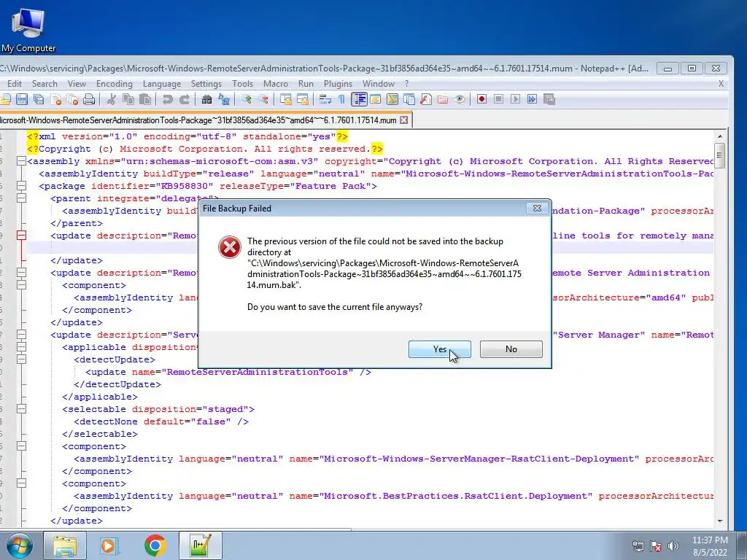
Task: Play back the recorded macro icon
Action: tap(515, 99)
